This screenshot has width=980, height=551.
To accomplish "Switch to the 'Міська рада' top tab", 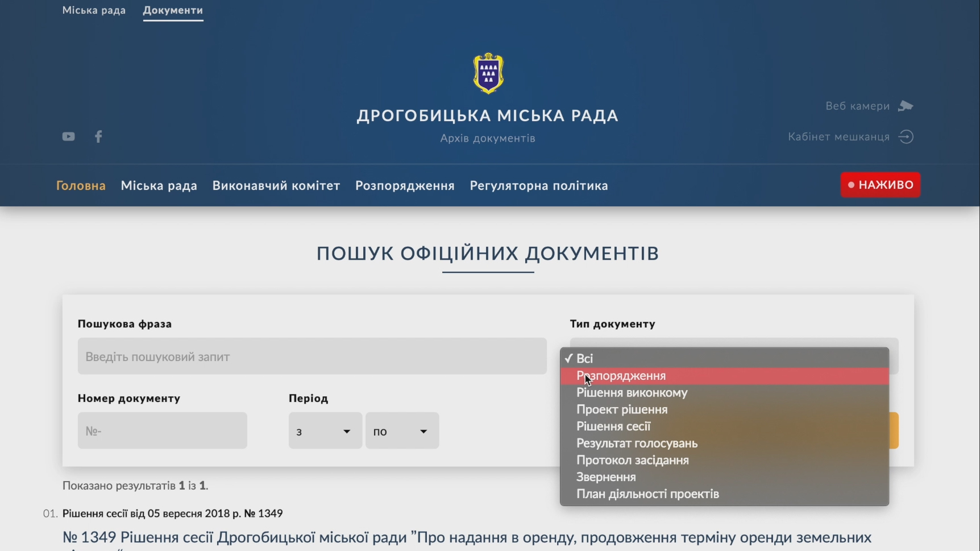I will click(94, 10).
